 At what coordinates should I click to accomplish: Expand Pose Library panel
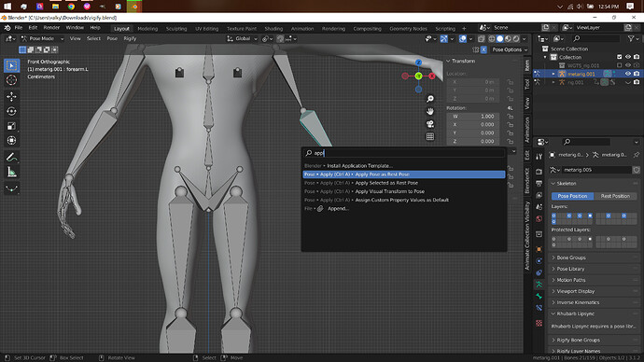click(569, 269)
